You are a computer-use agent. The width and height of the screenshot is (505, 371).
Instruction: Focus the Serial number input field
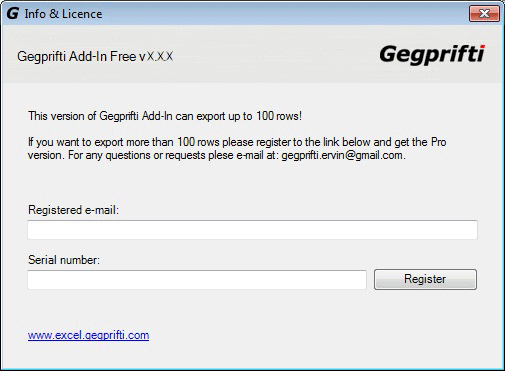(x=197, y=280)
